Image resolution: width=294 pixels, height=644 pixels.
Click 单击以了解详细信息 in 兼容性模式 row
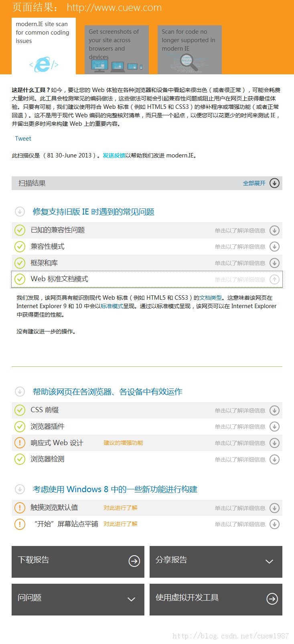pyautogui.click(x=240, y=247)
